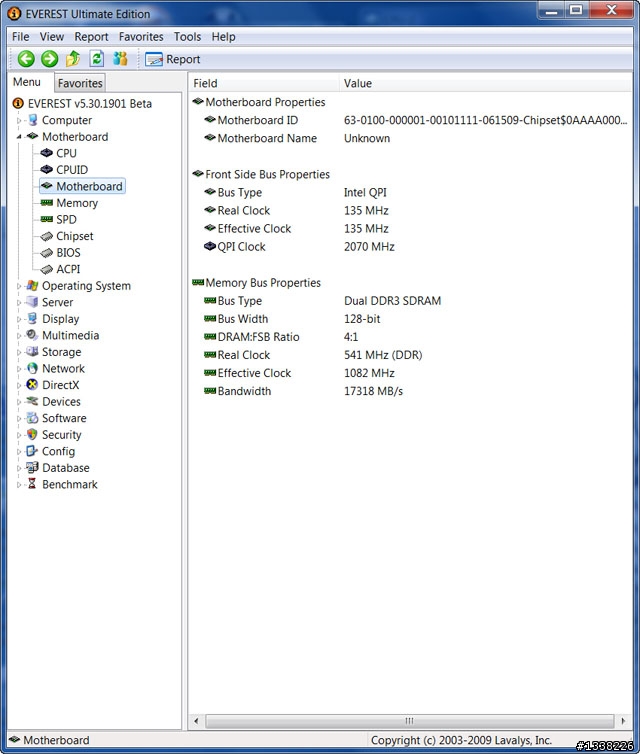Select the QPI Clock row
This screenshot has height=754, width=640.
[x=410, y=247]
